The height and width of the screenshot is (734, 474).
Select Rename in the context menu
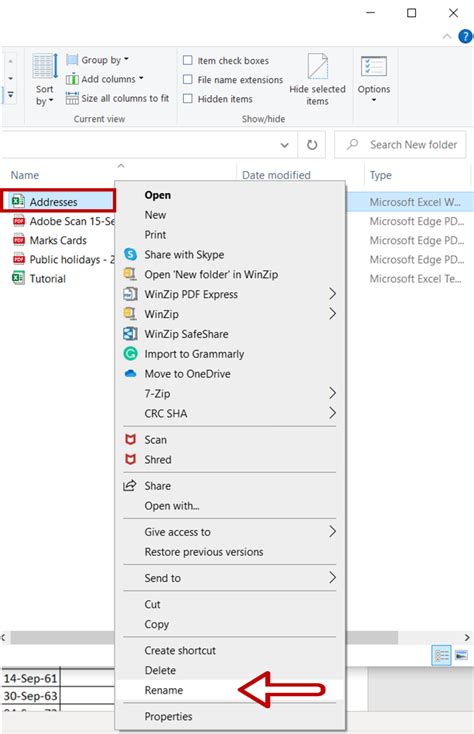pos(163,690)
